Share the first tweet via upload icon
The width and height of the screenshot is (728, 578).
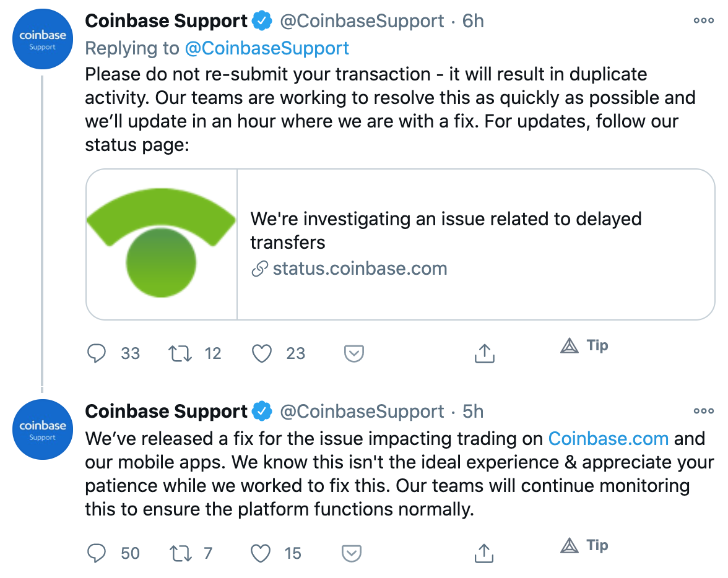tap(484, 353)
